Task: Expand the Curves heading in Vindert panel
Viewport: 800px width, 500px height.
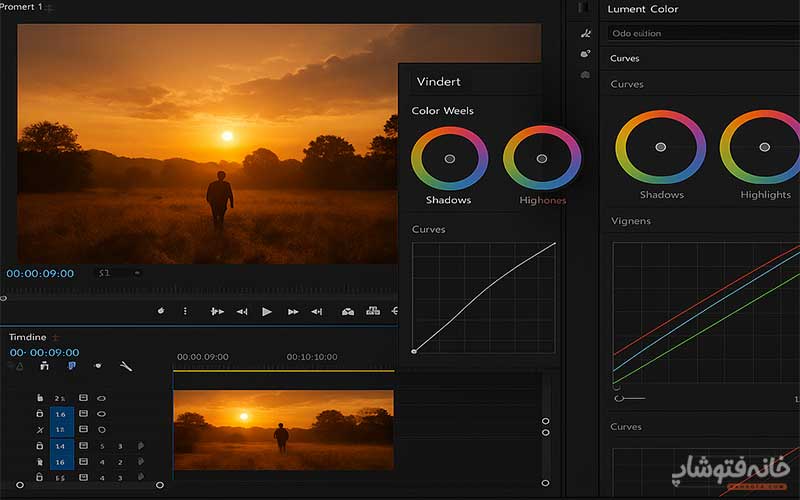Action: click(428, 229)
